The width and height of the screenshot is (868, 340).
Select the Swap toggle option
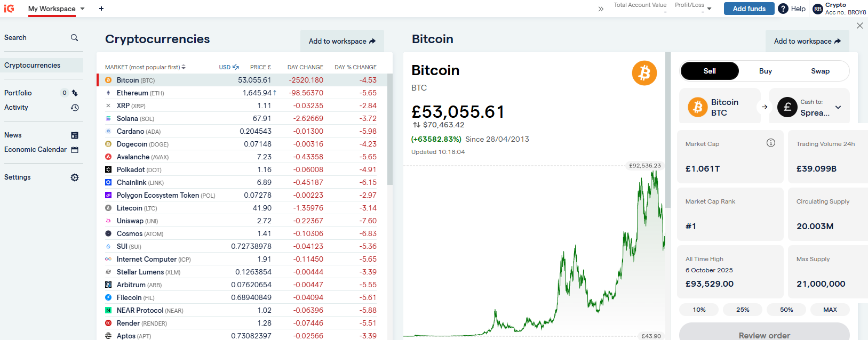pyautogui.click(x=820, y=71)
